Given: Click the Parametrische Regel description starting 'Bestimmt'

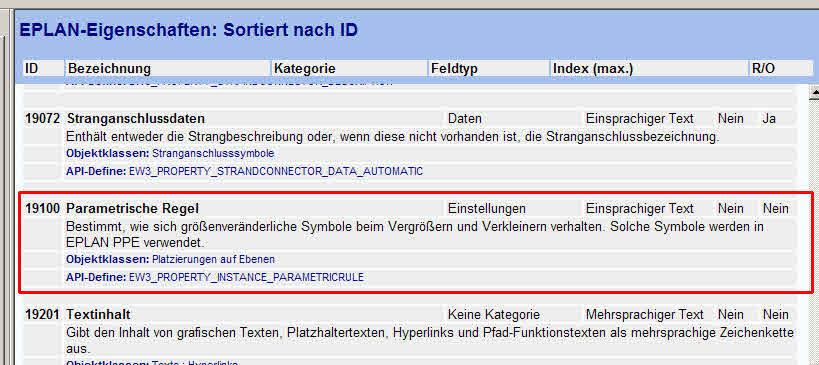Looking at the screenshot, I should 415,235.
